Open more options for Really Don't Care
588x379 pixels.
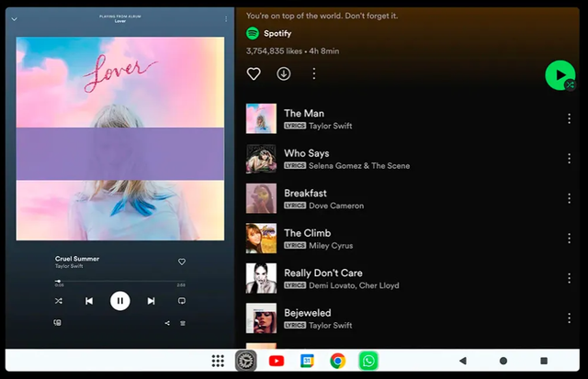569,278
